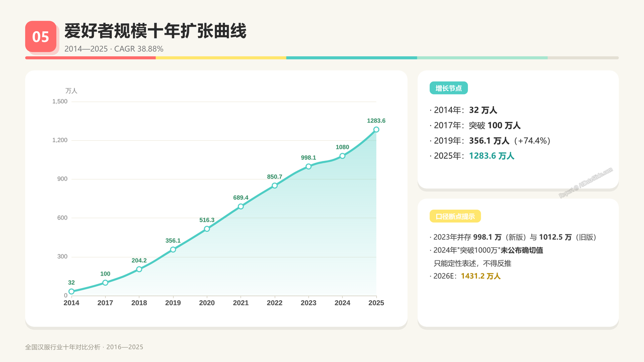Select the 2024 data point marker
644x362 pixels.
pos(343,156)
